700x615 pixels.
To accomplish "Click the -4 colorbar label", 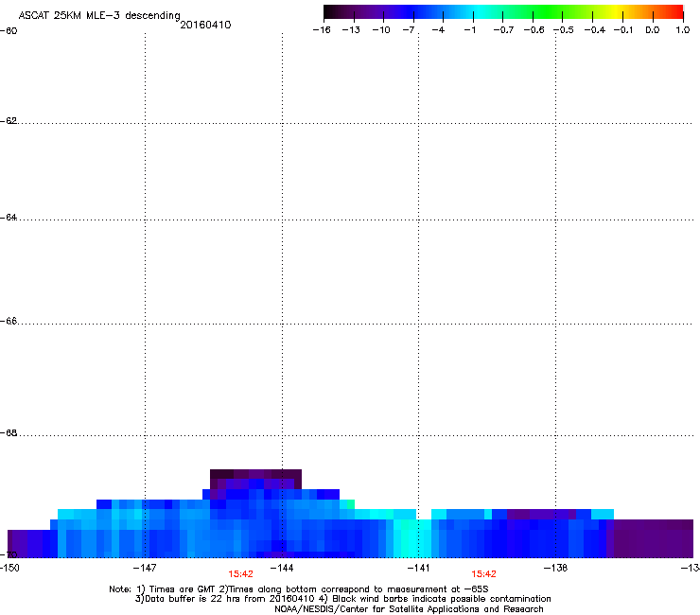I will (x=438, y=30).
